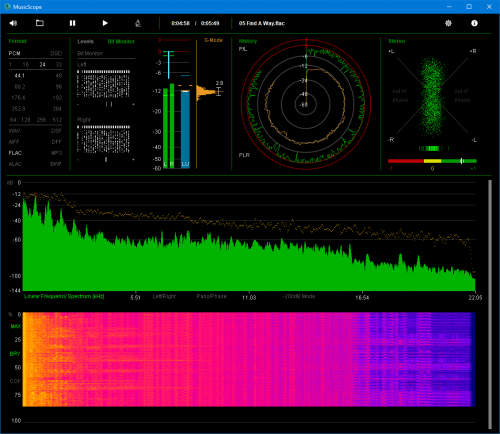Open a file with the folder icon
Image resolution: width=500 pixels, height=434 pixels.
(40, 23)
